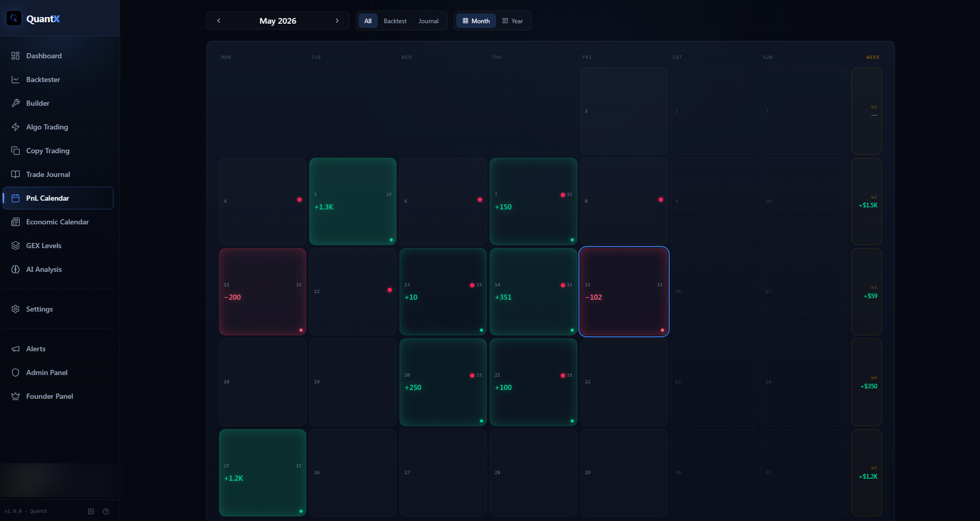Open Founder Panel via its crown icon
This screenshot has width=980, height=521.
tap(15, 396)
